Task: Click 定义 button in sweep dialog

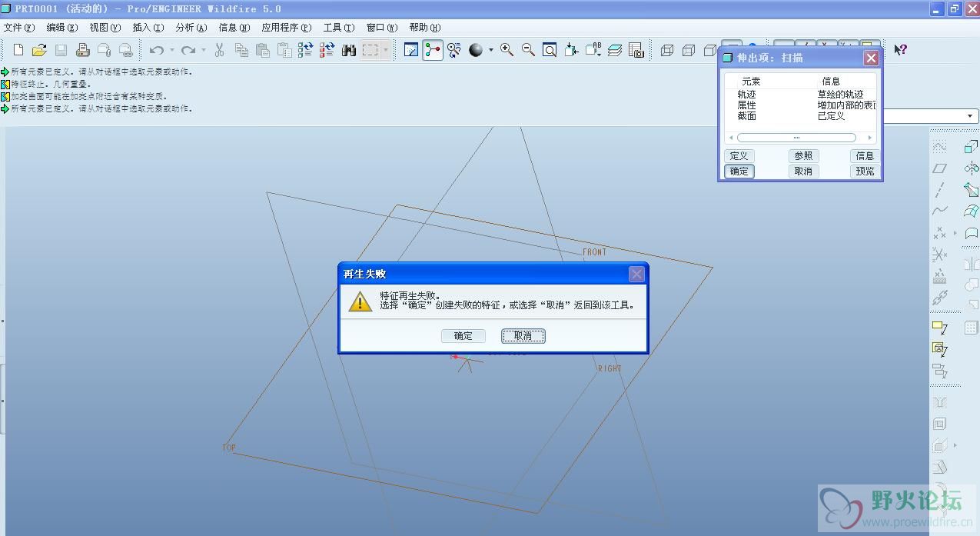Action: pyautogui.click(x=739, y=155)
